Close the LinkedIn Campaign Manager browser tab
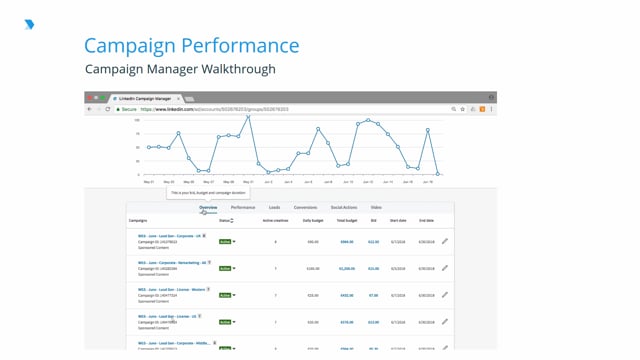The width and height of the screenshot is (640, 360). tap(178, 98)
